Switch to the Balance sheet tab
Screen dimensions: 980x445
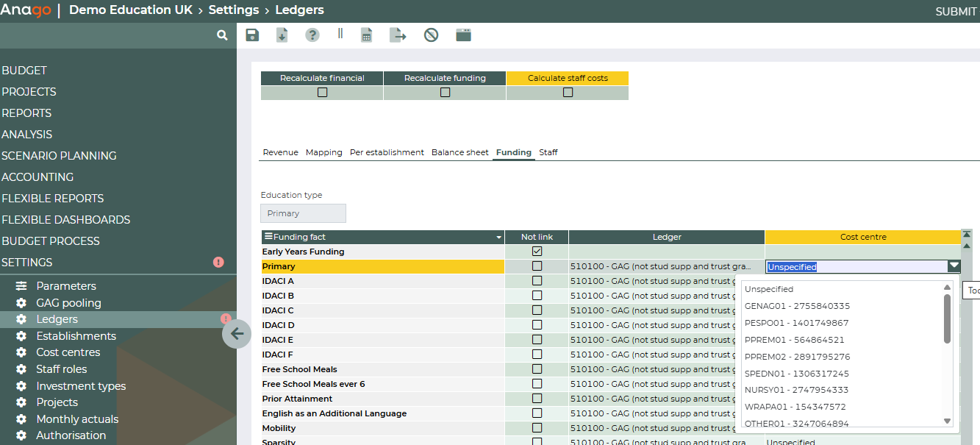point(459,152)
